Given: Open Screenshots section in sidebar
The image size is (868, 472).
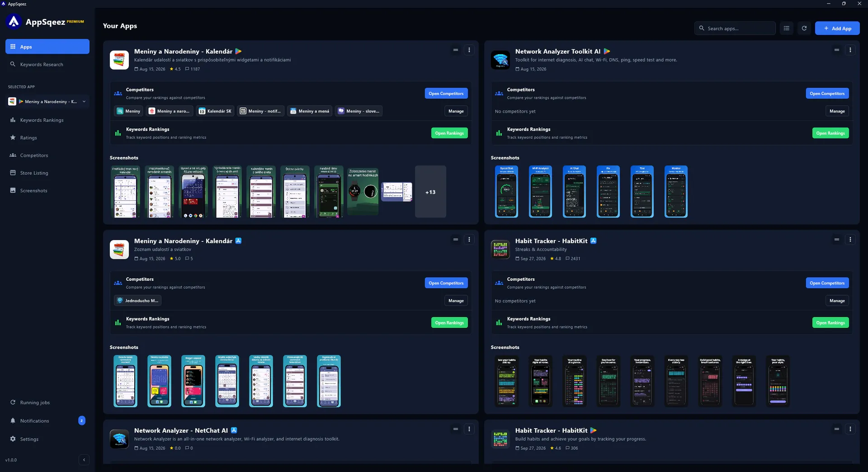Looking at the screenshot, I should [x=47, y=190].
